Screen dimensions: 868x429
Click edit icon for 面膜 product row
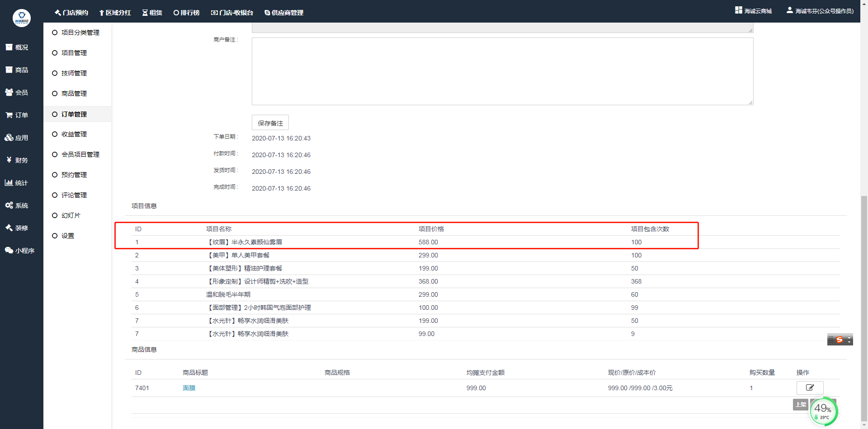coord(810,388)
